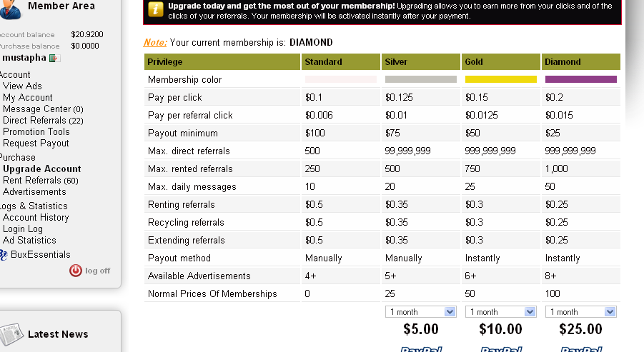The image size is (644, 352).
Task: Expand the Diamond membership duration dropdown
Action: [581, 312]
